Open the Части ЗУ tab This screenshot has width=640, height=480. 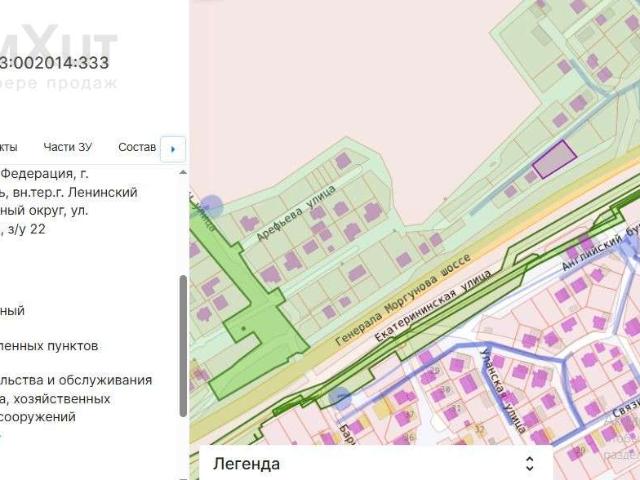tap(67, 147)
